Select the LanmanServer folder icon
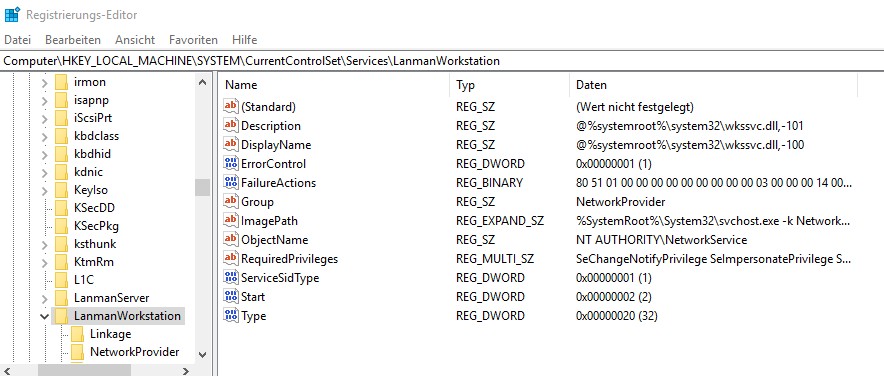884x376 pixels. 61,298
